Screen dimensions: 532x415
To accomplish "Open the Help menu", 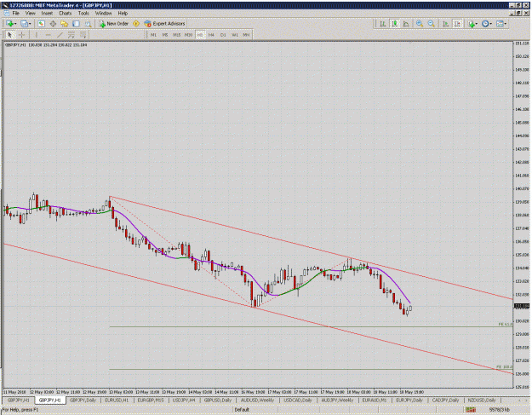I will tap(123, 14).
